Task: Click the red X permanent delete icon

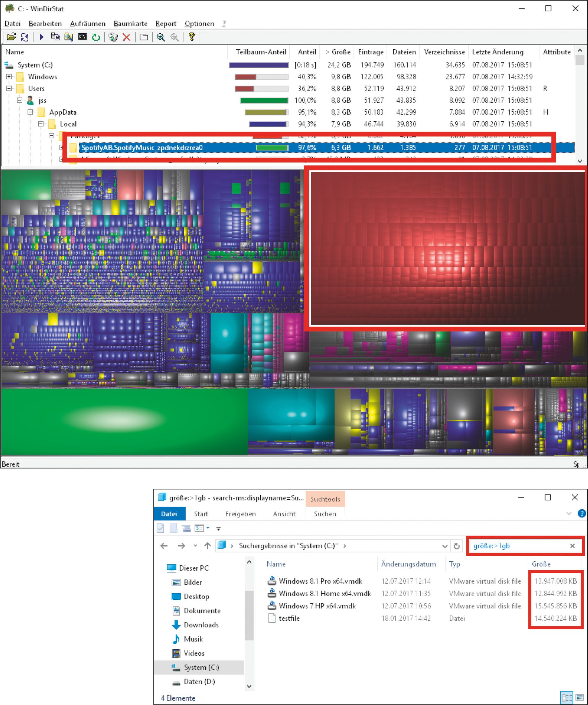Action: [126, 37]
